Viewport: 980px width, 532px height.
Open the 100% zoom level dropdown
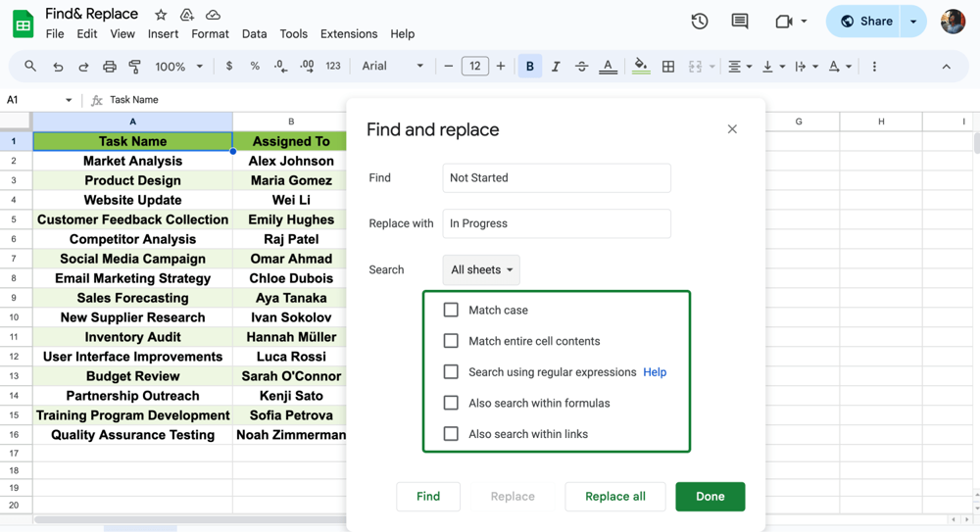[178, 67]
